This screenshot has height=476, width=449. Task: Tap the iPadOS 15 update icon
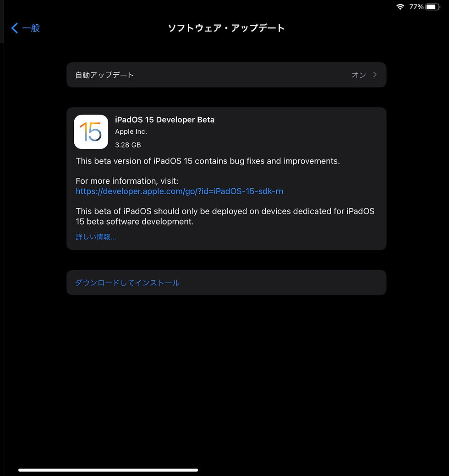click(x=91, y=132)
